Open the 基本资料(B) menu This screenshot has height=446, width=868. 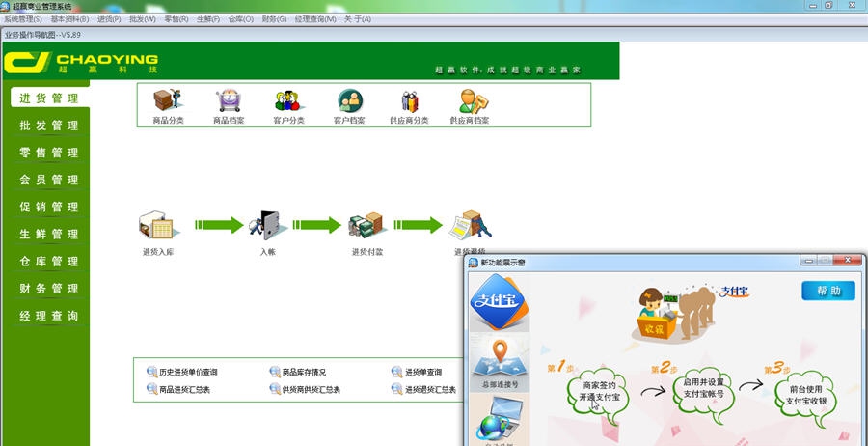tap(69, 19)
